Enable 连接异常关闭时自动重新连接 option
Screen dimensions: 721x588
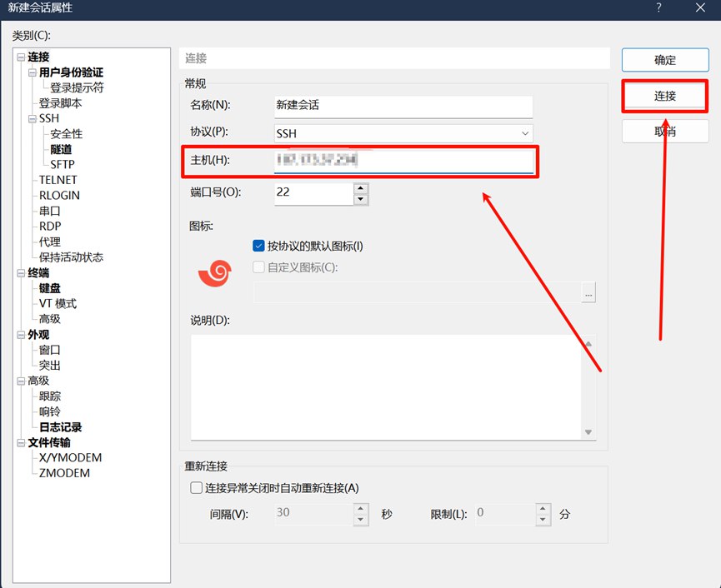point(197,488)
